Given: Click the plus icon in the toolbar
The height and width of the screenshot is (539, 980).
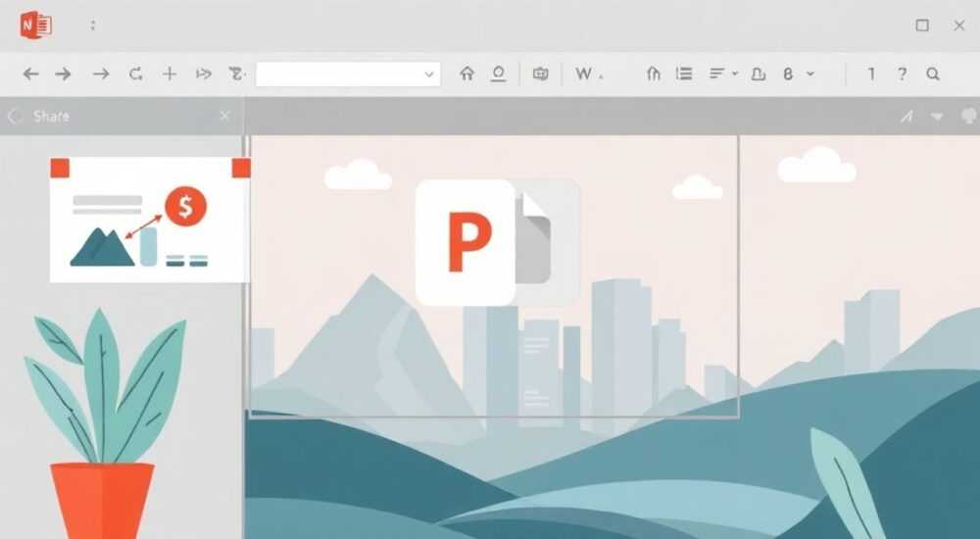Looking at the screenshot, I should (170, 74).
